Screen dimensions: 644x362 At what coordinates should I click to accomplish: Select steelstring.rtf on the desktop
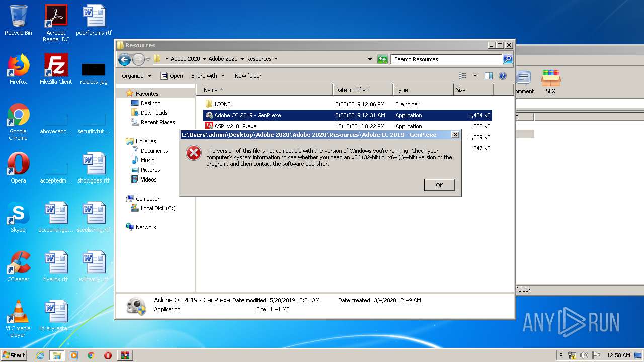[x=94, y=217]
